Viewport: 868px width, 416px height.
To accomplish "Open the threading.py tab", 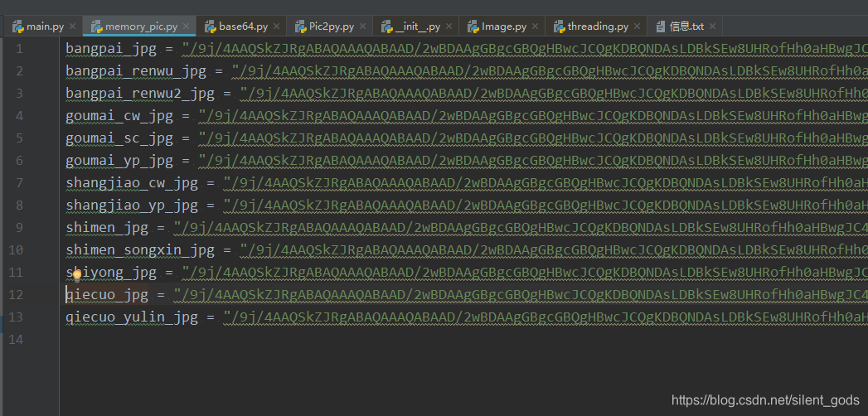I will [x=598, y=26].
